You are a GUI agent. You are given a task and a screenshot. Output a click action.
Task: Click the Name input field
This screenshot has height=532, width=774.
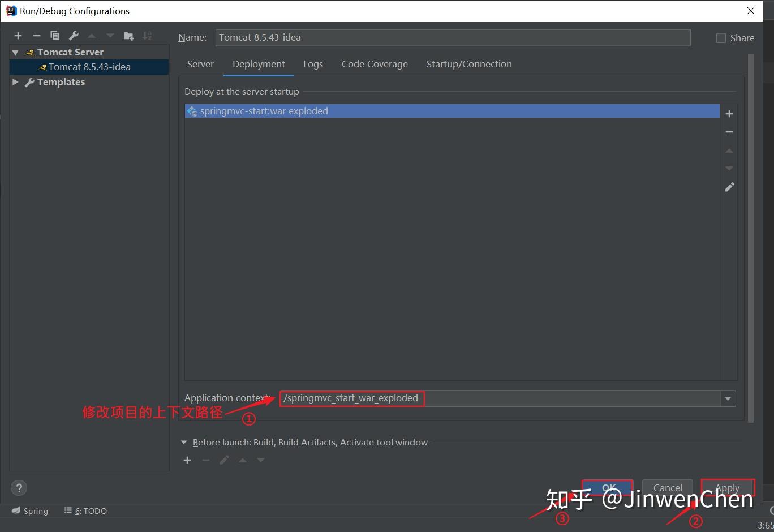coord(453,37)
